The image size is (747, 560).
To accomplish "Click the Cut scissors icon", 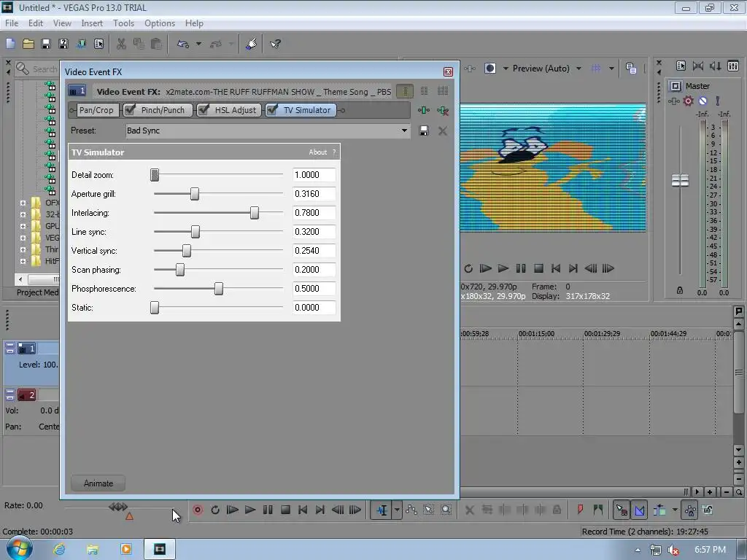I will click(121, 44).
